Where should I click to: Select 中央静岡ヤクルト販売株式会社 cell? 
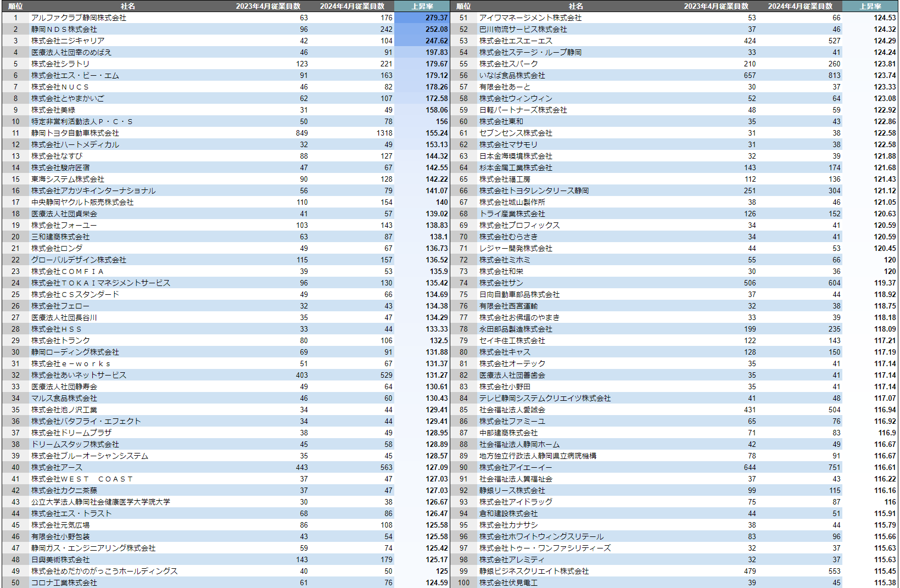tap(82, 202)
